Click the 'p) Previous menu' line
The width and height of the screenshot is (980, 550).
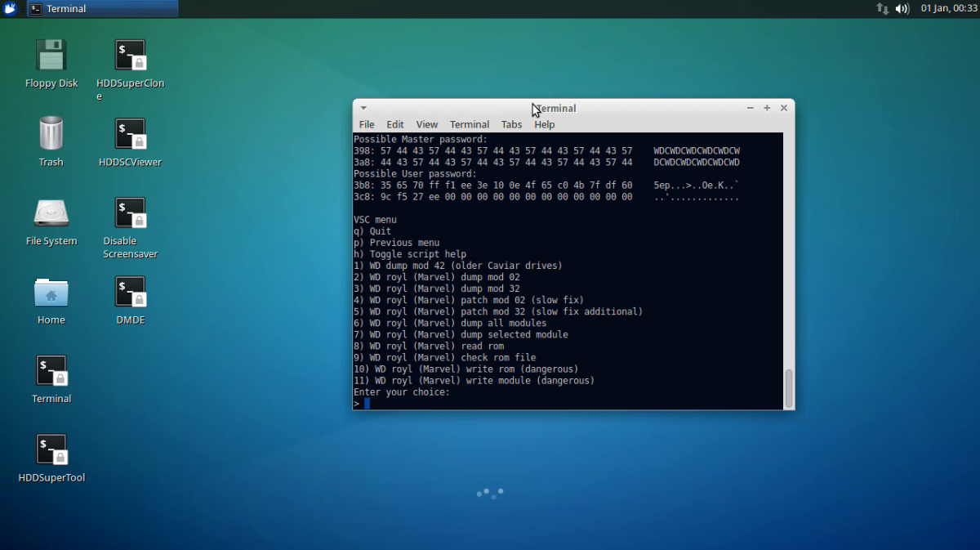397,243
